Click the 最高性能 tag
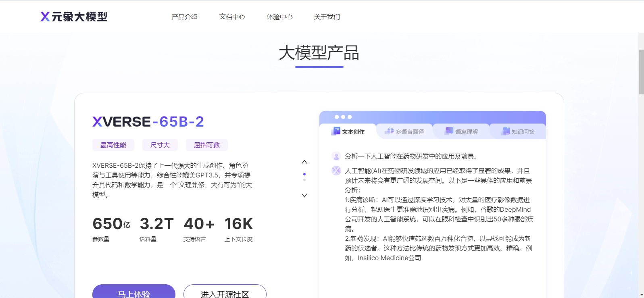 (x=113, y=145)
